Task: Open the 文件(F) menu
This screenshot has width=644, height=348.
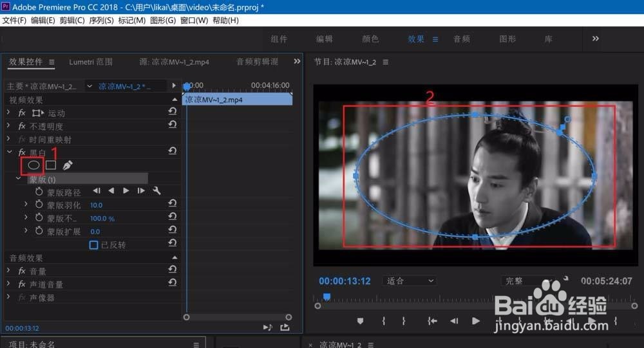Action: click(14, 20)
